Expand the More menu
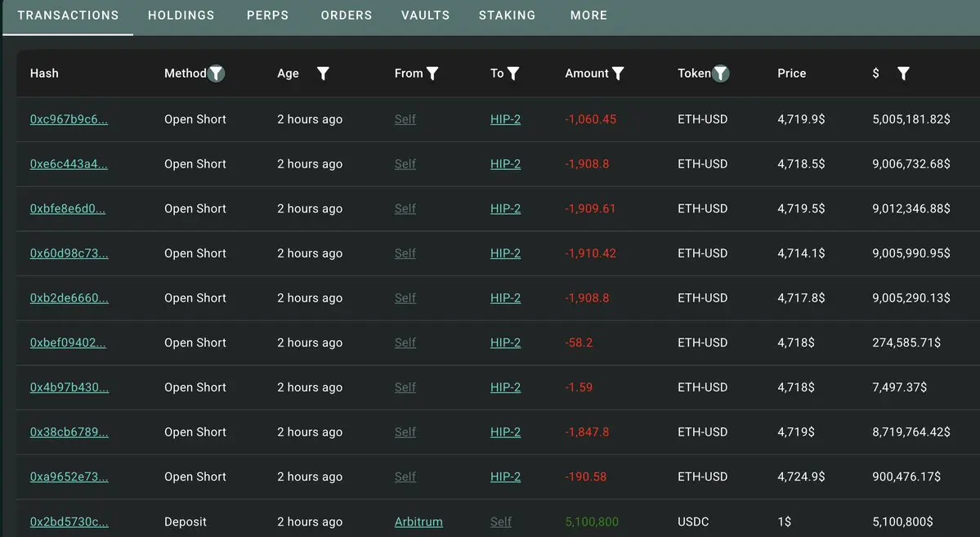 tap(588, 15)
